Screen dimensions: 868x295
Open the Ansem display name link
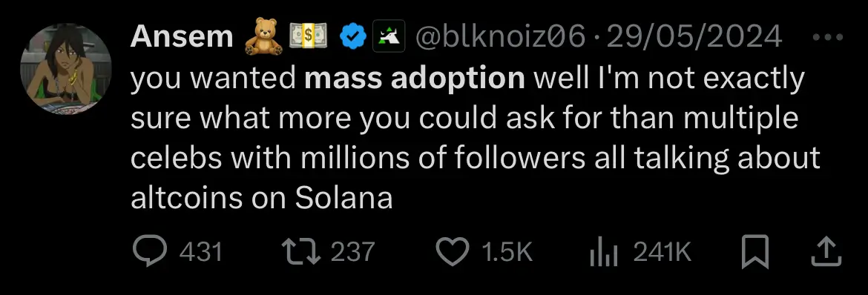point(182,37)
